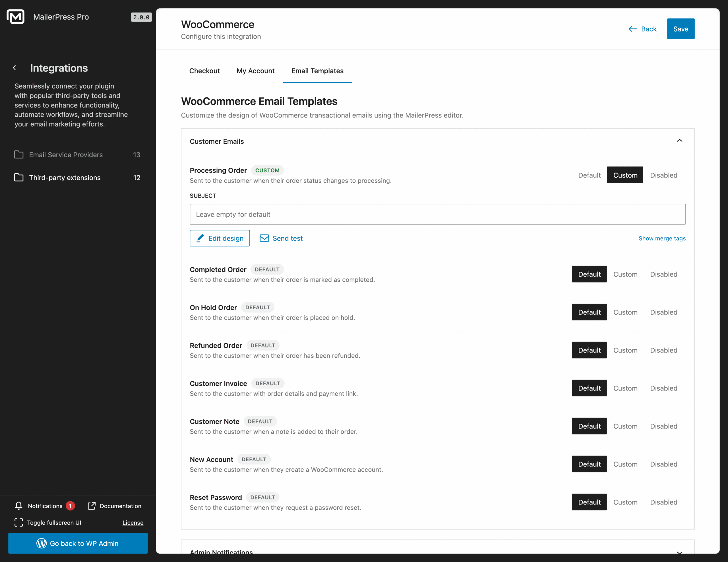Click the Email Service Providers folder icon
This screenshot has height=562, width=728.
19,155
